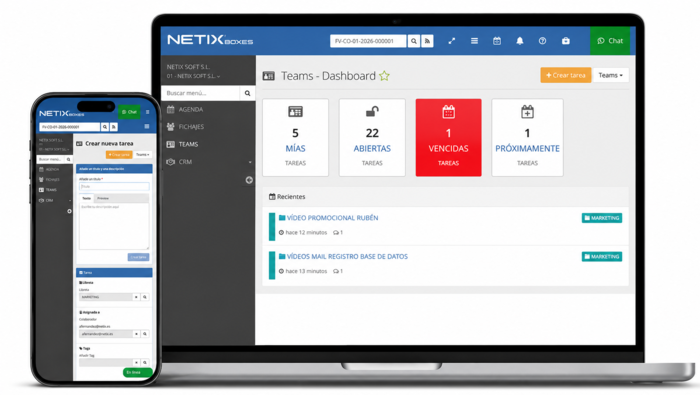Click the sidebar menu search magnifier on laptop
This screenshot has height=395, width=700.
(x=247, y=93)
